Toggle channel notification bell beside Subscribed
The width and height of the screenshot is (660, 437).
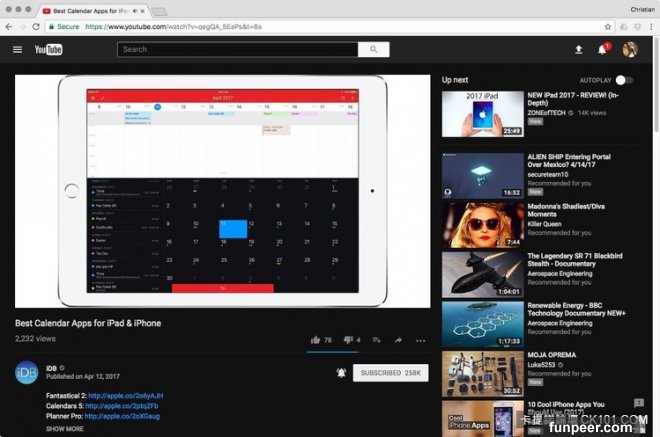point(342,373)
